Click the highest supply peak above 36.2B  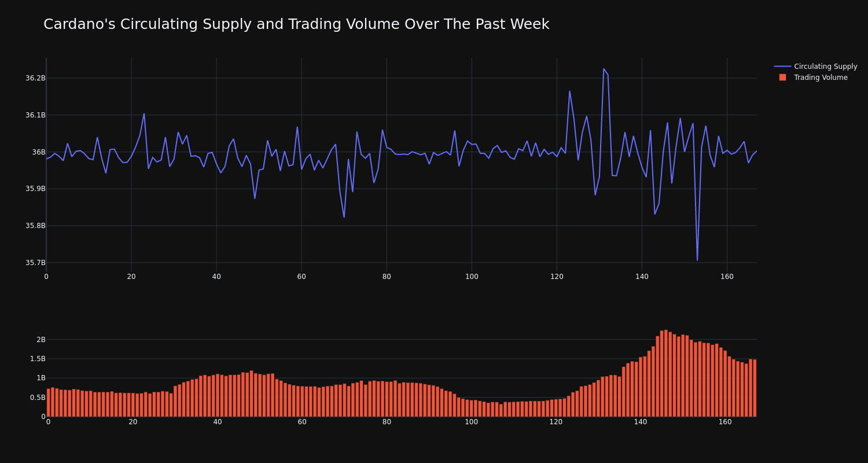coord(604,69)
